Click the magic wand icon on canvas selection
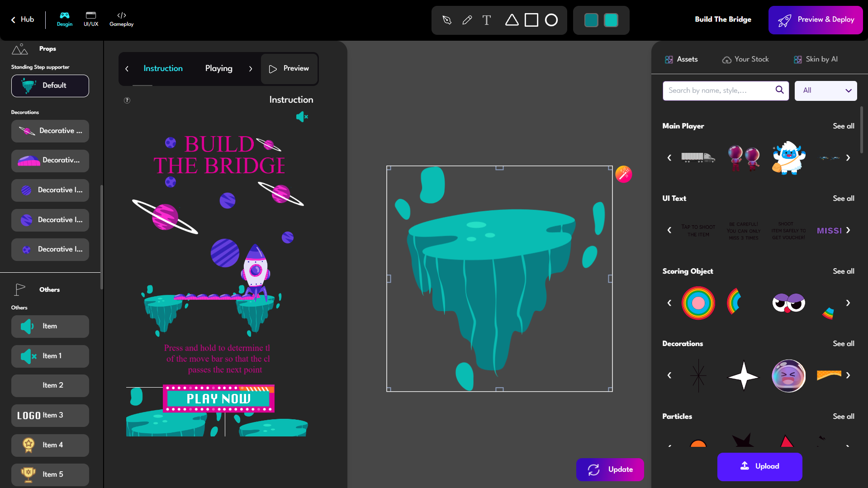Viewport: 868px width, 488px height. pyautogui.click(x=624, y=174)
